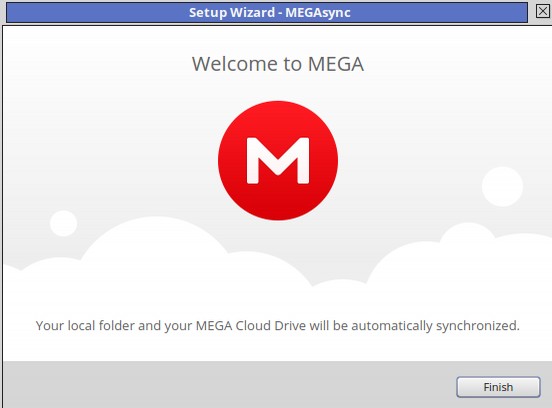552x408 pixels.
Task: Click the Finish button
Action: pyautogui.click(x=498, y=387)
